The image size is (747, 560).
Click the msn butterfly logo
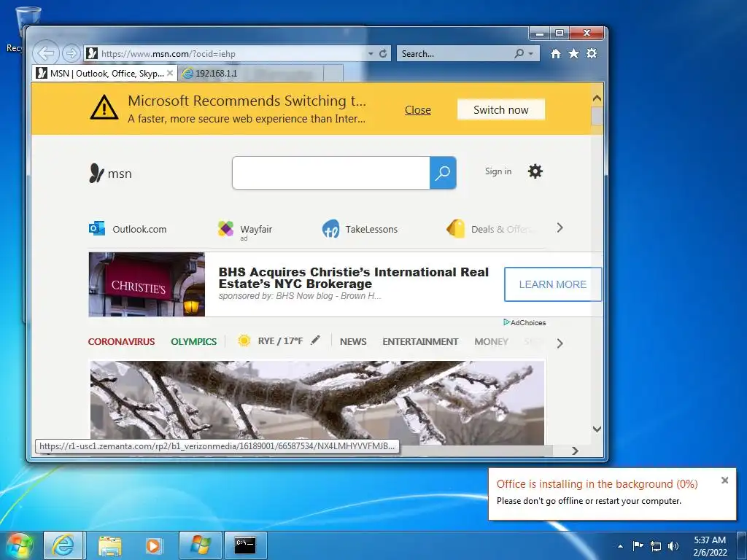[110, 174]
